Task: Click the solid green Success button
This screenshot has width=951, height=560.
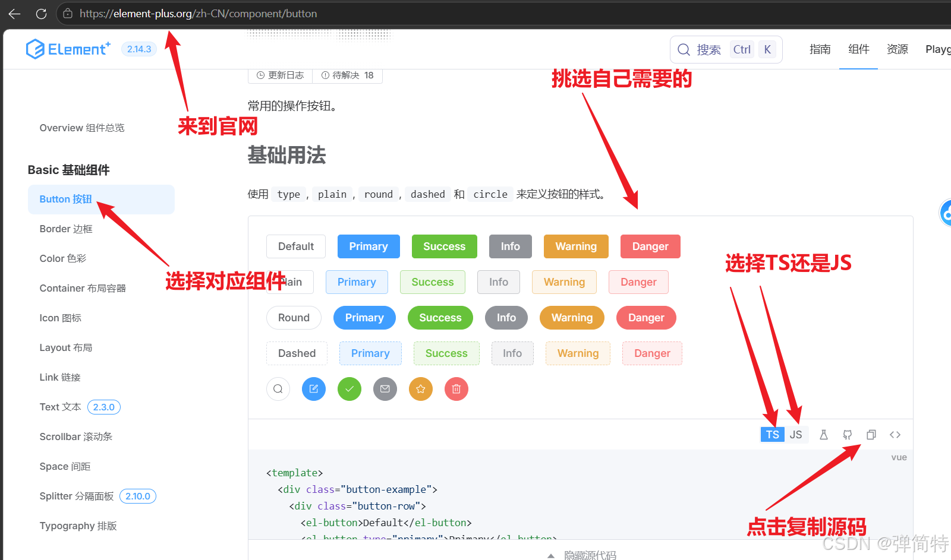Action: click(x=445, y=246)
